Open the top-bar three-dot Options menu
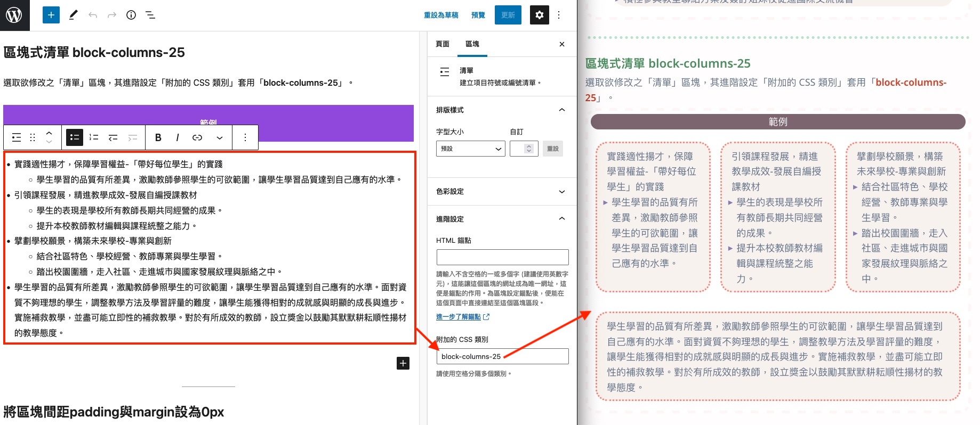980x425 pixels. click(559, 15)
